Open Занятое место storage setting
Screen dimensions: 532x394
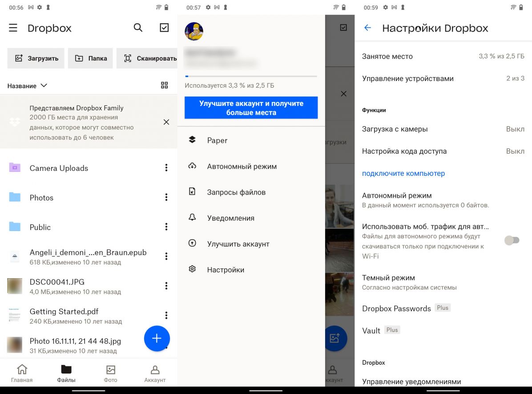pyautogui.click(x=443, y=57)
